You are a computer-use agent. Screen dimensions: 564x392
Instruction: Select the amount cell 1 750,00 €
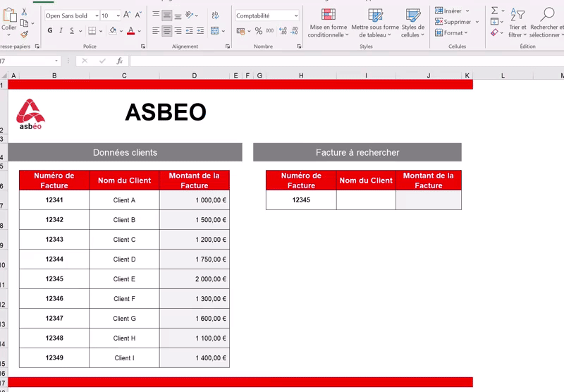[195, 259]
